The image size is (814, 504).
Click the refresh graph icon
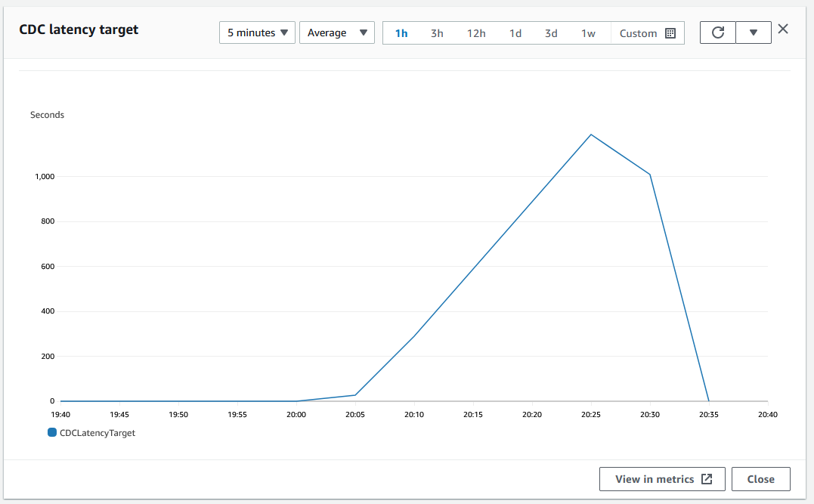coord(717,32)
